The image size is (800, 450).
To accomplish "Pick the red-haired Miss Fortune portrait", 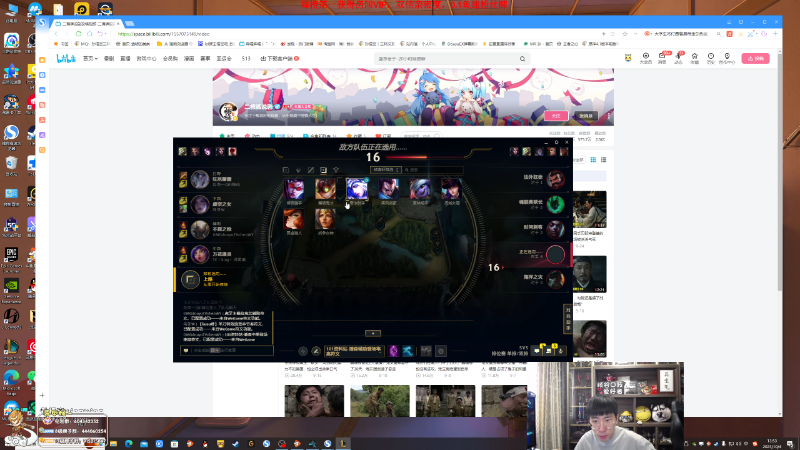I will (294, 219).
